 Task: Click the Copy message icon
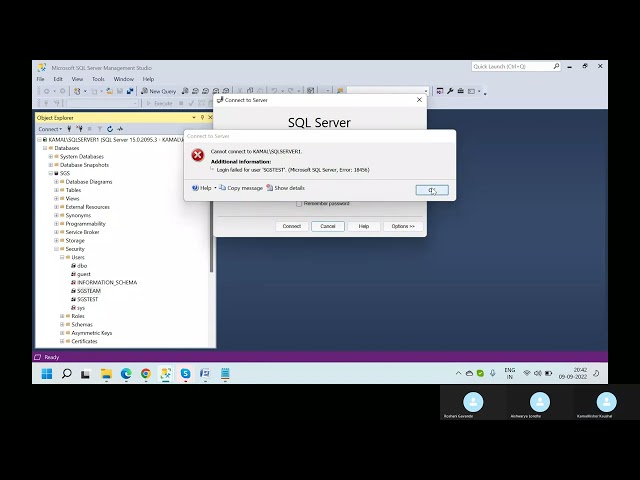(222, 188)
